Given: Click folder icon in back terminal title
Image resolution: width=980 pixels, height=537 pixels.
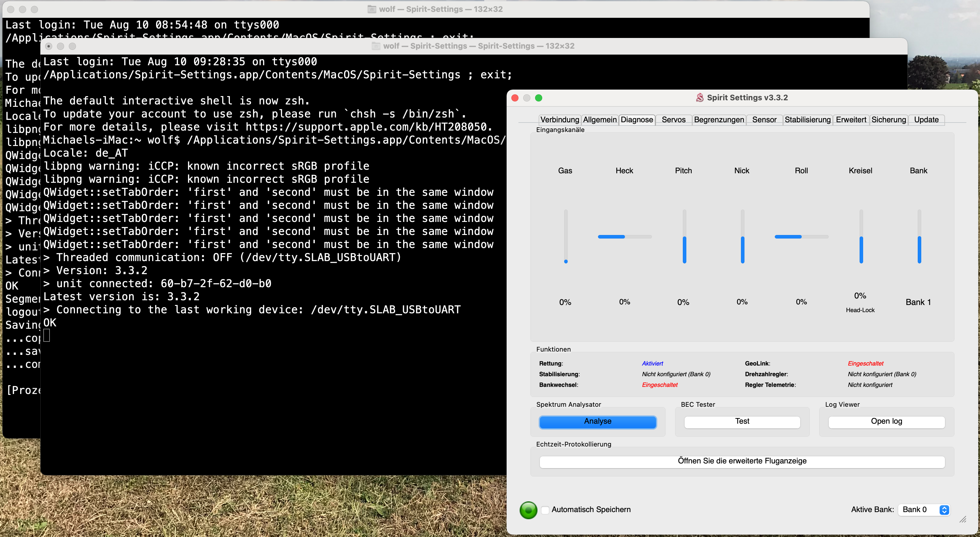Looking at the screenshot, I should click(x=372, y=9).
